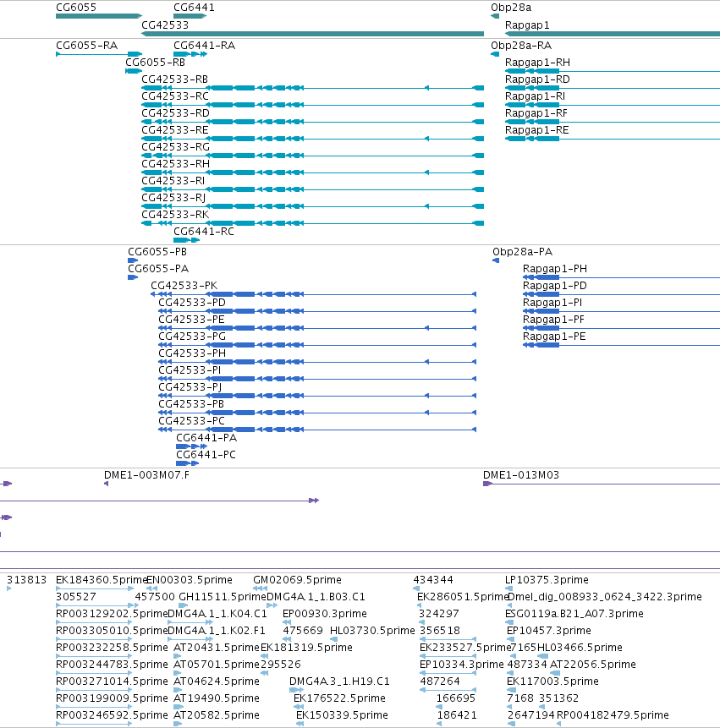Image resolution: width=720 pixels, height=728 pixels.
Task: Click the EP00930.3prime label
Action: point(325,614)
